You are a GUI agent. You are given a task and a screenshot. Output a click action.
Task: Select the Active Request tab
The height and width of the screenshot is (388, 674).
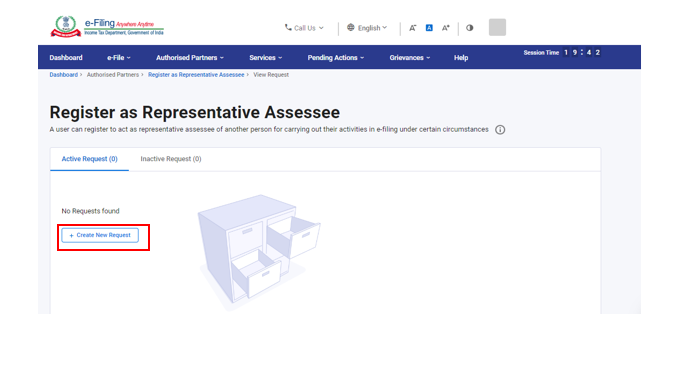click(x=89, y=159)
